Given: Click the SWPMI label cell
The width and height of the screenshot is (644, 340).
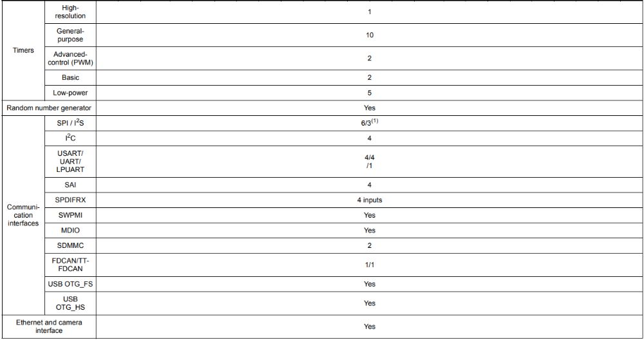Looking at the screenshot, I should tap(70, 215).
